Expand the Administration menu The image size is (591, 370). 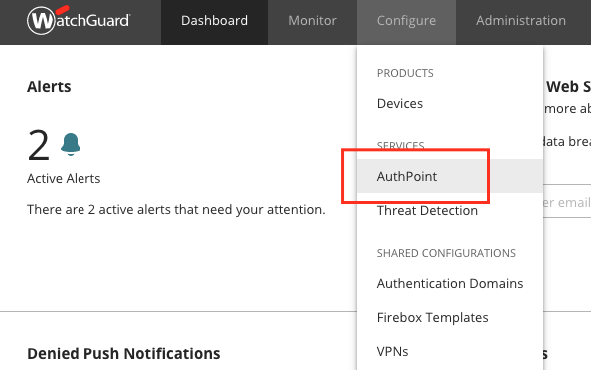[x=521, y=21]
